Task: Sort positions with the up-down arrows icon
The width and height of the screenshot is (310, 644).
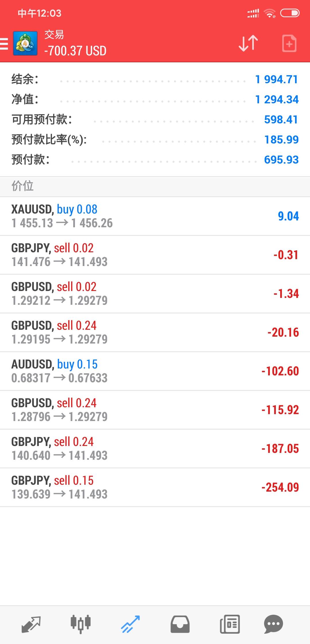Action: [248, 43]
